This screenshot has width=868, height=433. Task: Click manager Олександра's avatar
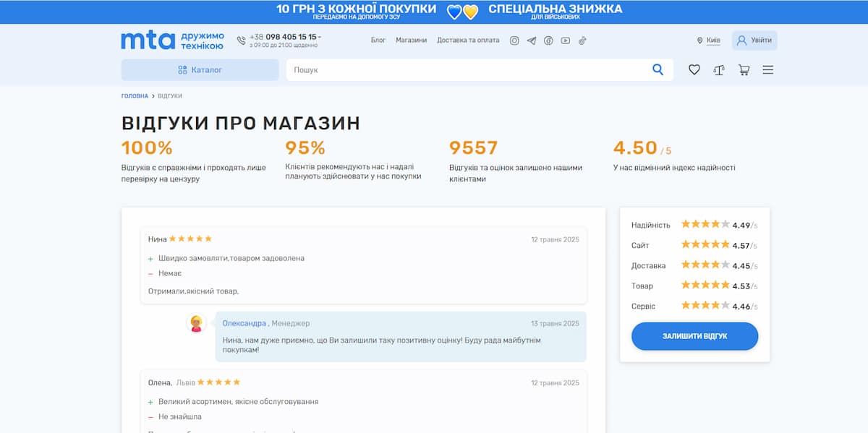pos(196,323)
